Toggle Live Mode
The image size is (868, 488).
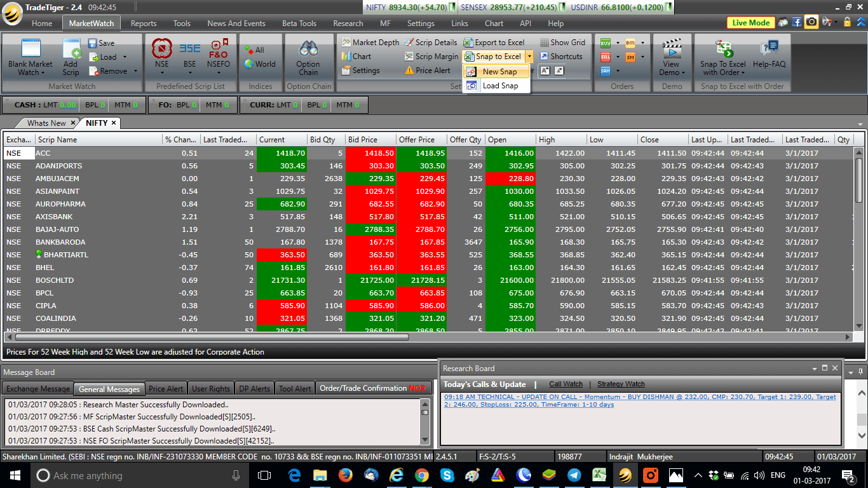(751, 22)
